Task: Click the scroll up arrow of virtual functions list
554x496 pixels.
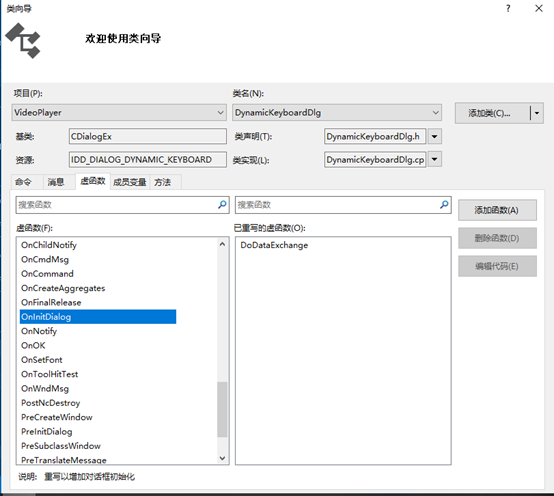Action: (222, 244)
